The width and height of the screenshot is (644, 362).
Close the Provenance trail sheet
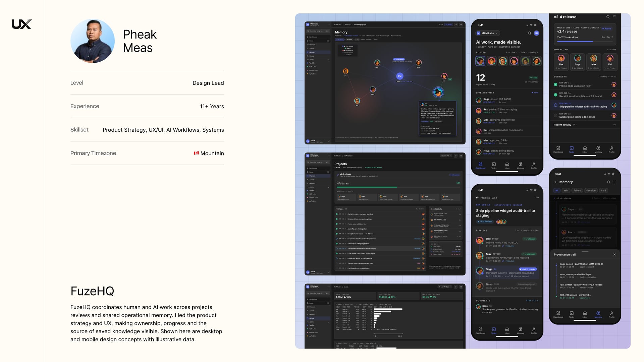614,255
